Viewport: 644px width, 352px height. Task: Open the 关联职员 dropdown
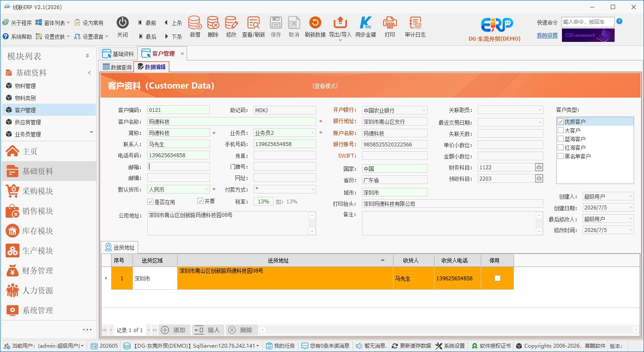point(540,110)
